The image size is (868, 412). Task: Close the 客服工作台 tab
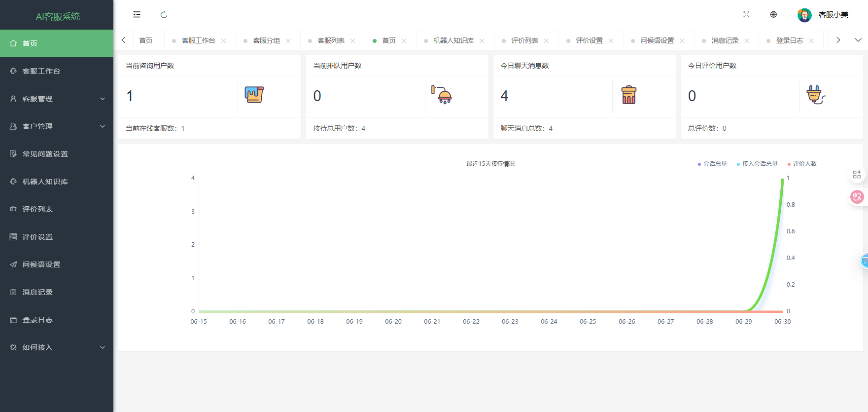click(224, 41)
